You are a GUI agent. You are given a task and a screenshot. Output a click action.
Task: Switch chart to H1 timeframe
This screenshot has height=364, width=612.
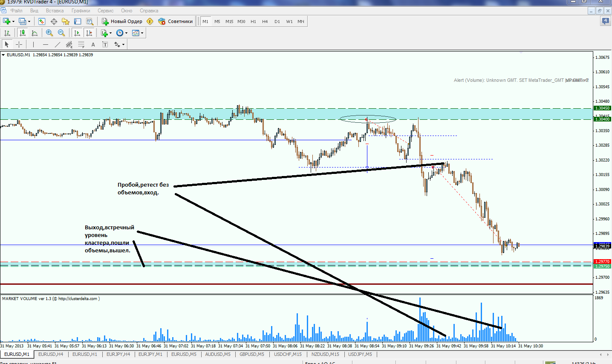[253, 21]
